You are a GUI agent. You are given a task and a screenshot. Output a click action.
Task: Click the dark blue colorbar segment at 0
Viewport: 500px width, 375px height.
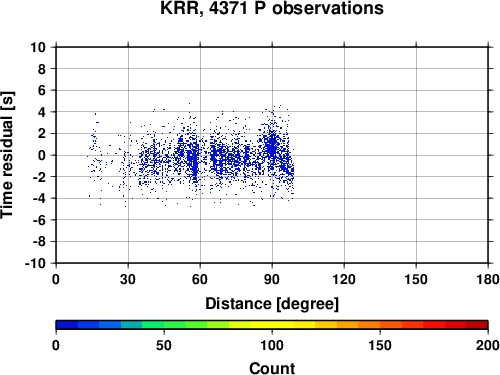(x=67, y=325)
